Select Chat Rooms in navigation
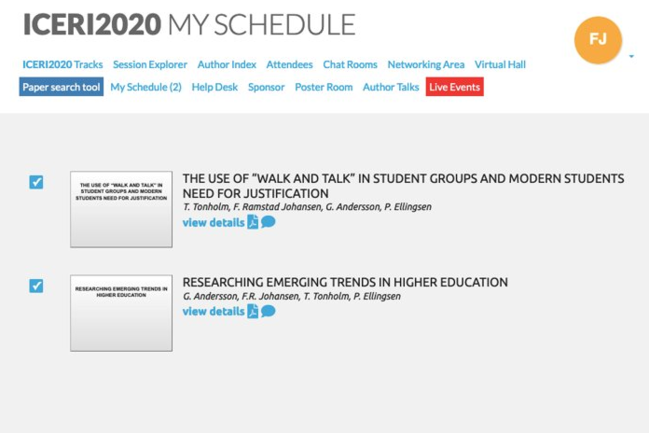Viewport: 649px width, 433px height. coord(350,65)
